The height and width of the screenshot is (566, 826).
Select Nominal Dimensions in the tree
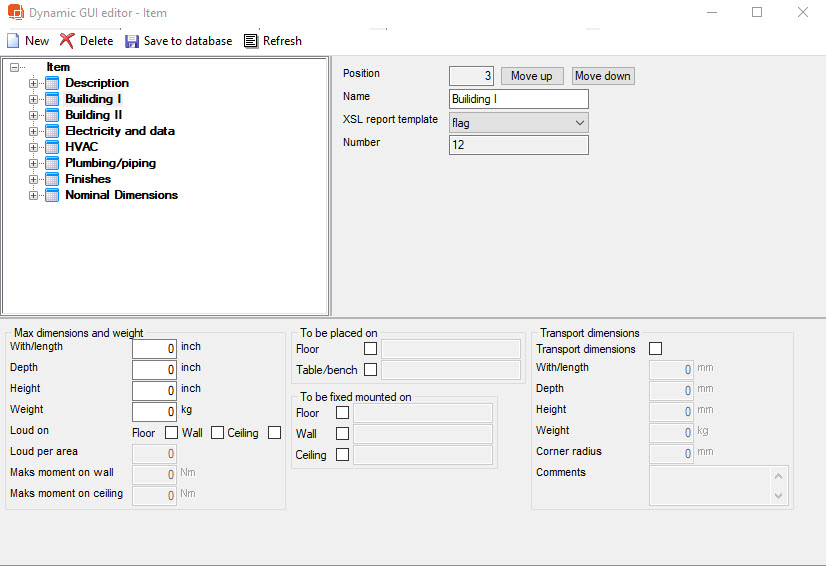pyautogui.click(x=121, y=195)
